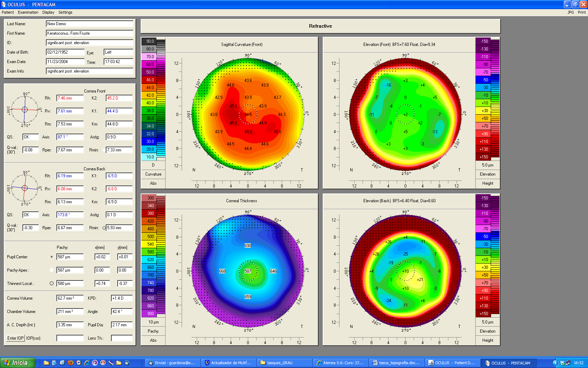Click the Cornea Volume value 62.7 mm³
The image size is (588, 368).
point(70,298)
